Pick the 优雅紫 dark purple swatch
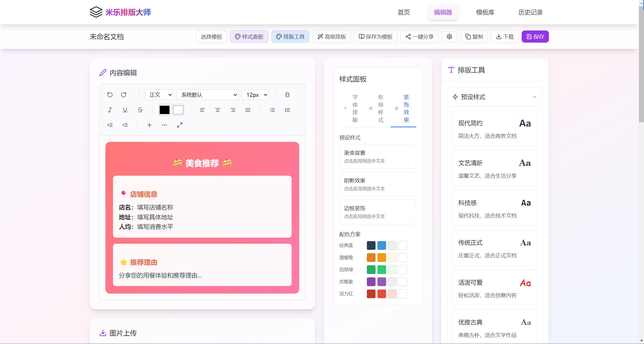The image size is (644, 344). click(371, 282)
